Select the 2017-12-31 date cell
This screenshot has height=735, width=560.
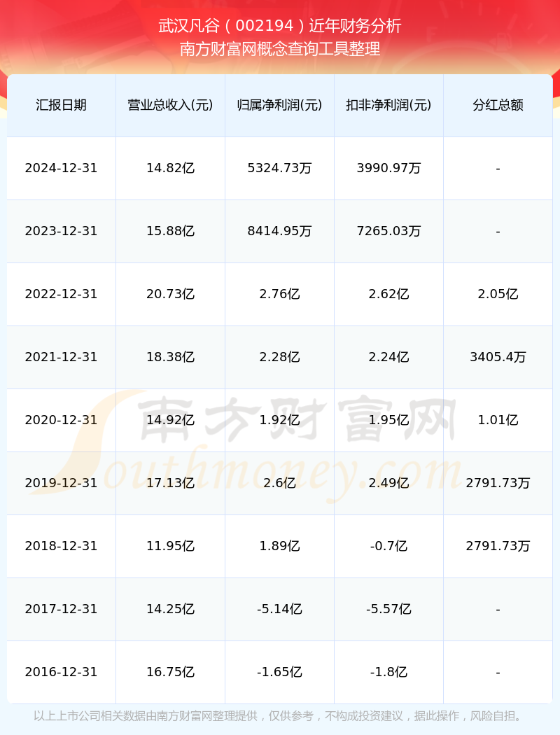click(x=62, y=609)
